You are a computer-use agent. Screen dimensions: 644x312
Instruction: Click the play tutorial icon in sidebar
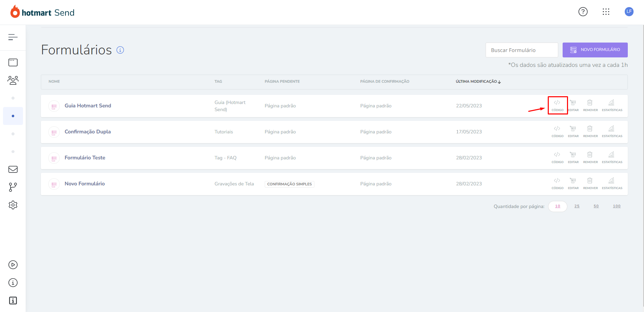coord(13,265)
